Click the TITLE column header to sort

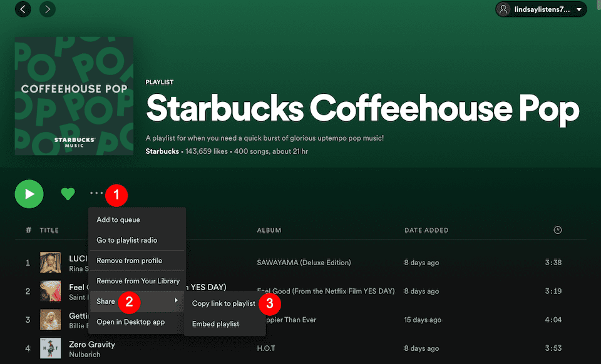tap(49, 230)
